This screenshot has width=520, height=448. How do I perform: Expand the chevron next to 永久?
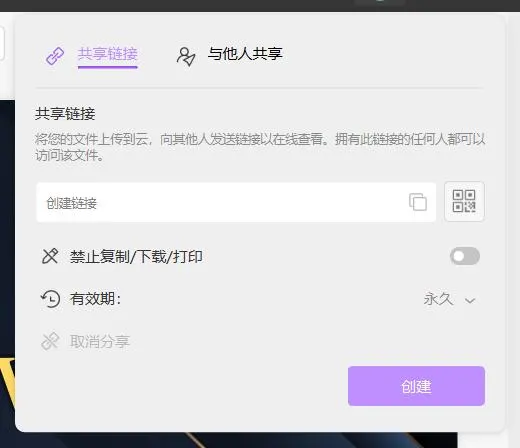tap(470, 301)
